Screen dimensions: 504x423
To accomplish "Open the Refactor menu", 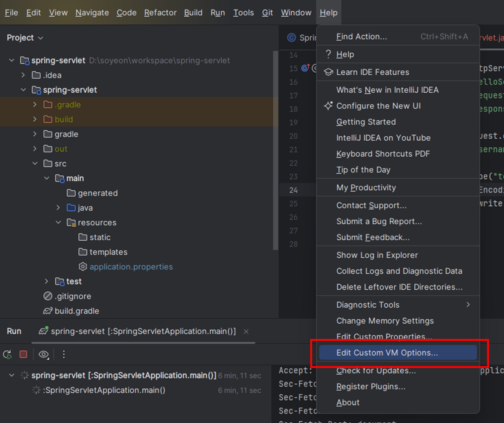I will [160, 13].
